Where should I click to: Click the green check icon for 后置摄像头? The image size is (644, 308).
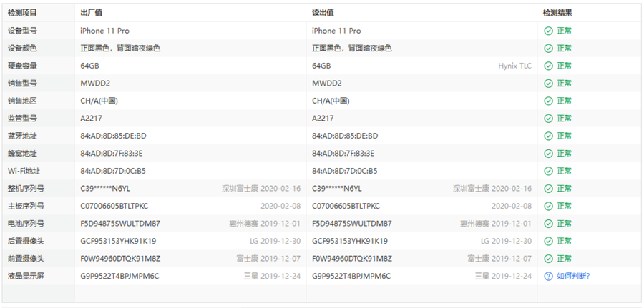point(548,241)
